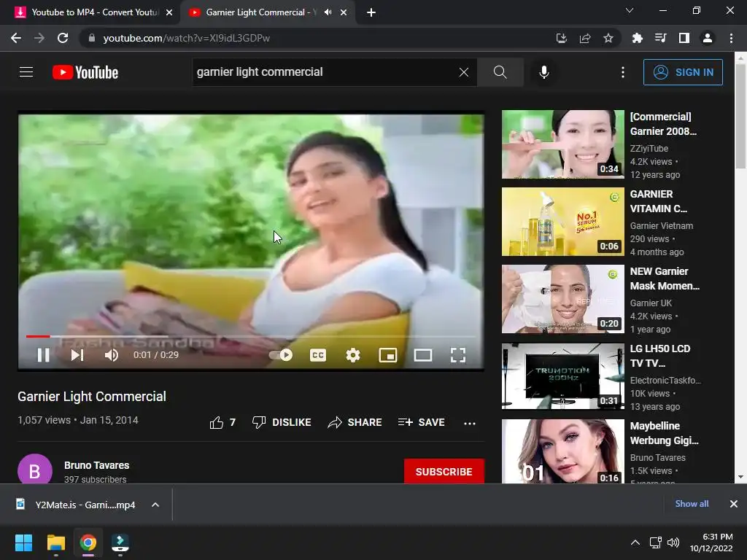Image resolution: width=747 pixels, height=560 pixels.
Task: Go forward in browser history
Action: tap(39, 38)
